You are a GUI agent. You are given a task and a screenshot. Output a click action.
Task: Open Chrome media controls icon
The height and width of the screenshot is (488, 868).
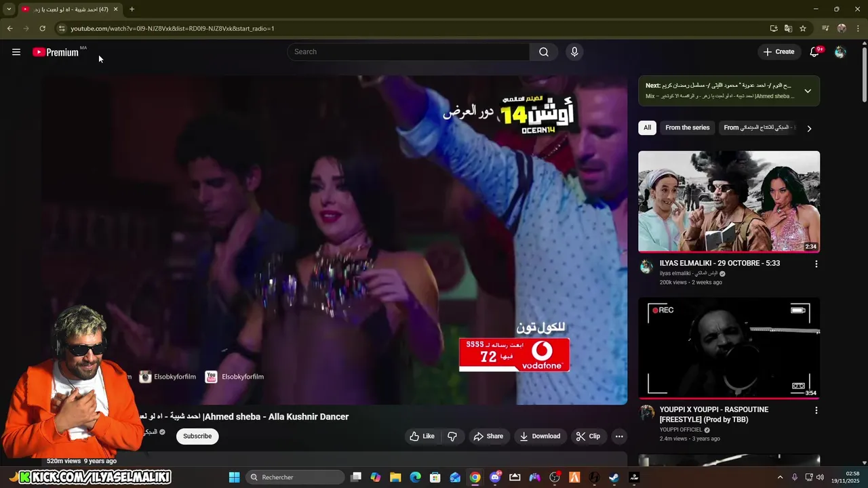tap(825, 28)
